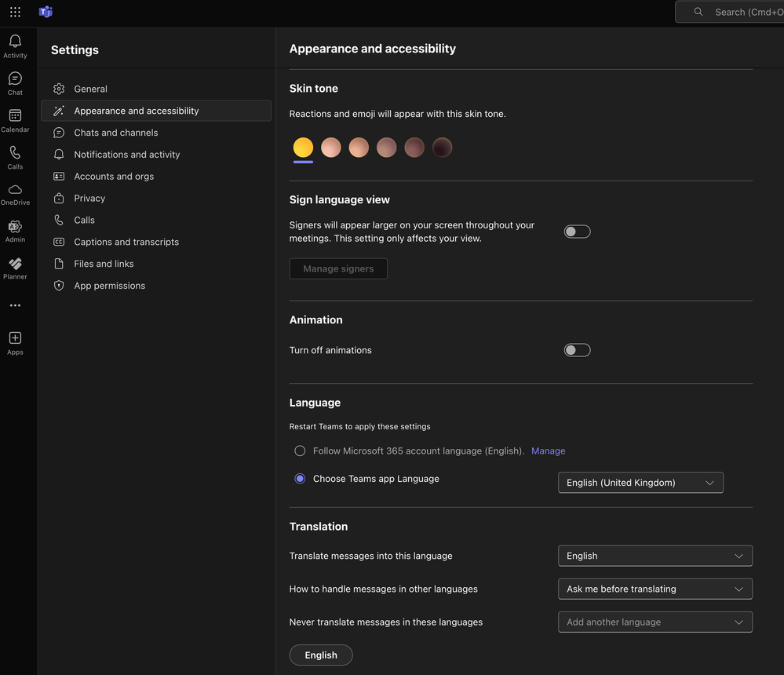This screenshot has width=784, height=675.
Task: Click the Chats and channels bubble icon
Action: pyautogui.click(x=59, y=133)
